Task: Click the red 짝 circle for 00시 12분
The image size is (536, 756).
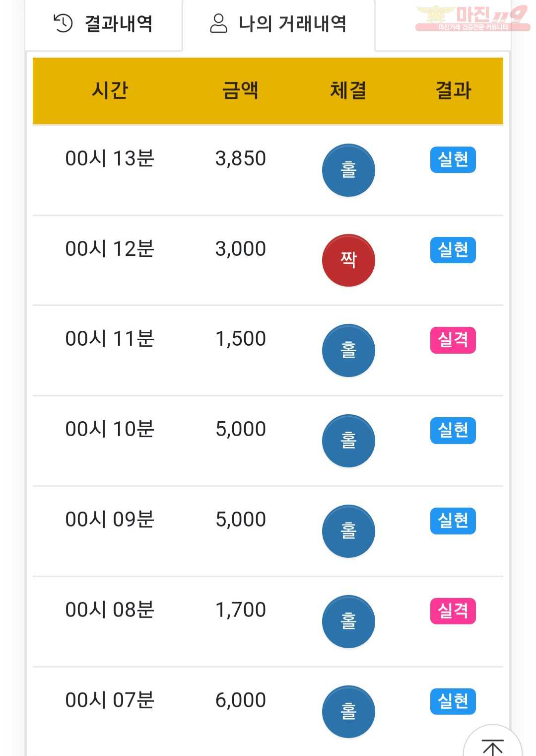Action: coord(348,260)
